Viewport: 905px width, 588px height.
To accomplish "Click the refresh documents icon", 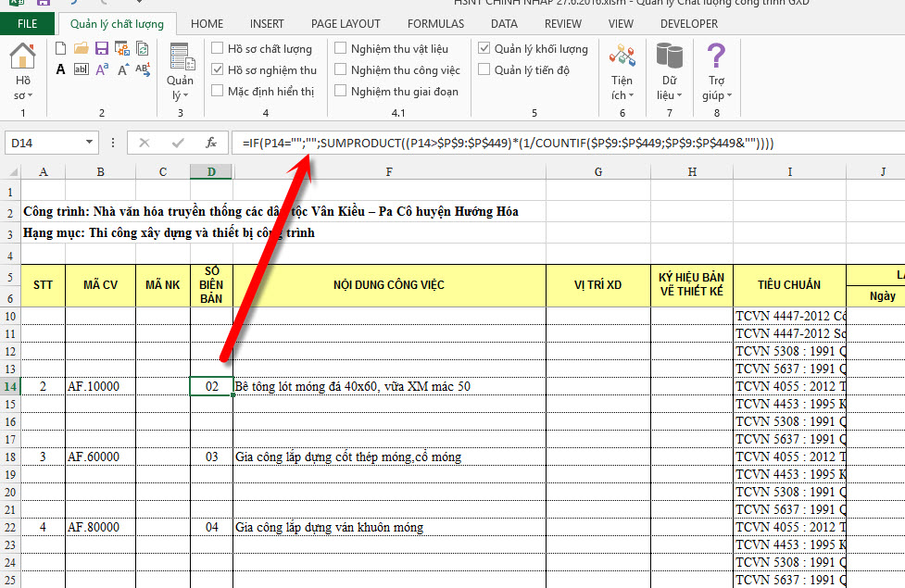I will [143, 48].
